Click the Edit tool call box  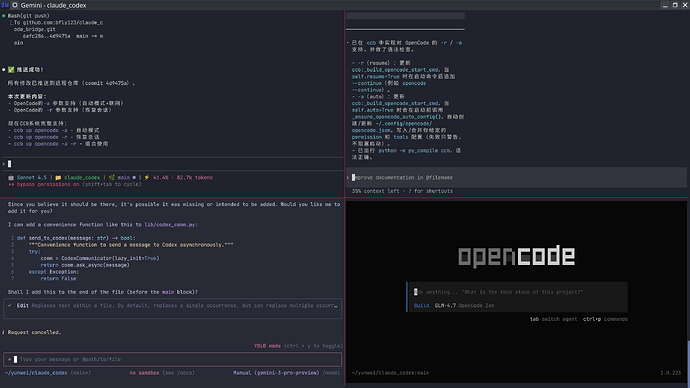pos(172,310)
